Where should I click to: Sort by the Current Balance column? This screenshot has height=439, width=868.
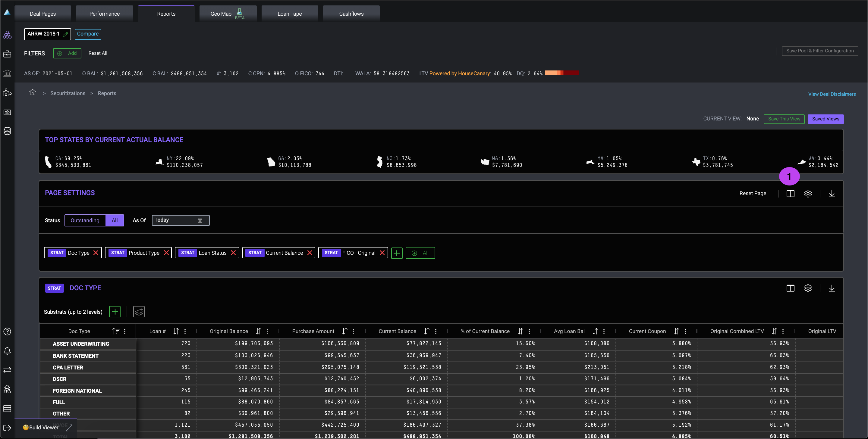point(426,331)
